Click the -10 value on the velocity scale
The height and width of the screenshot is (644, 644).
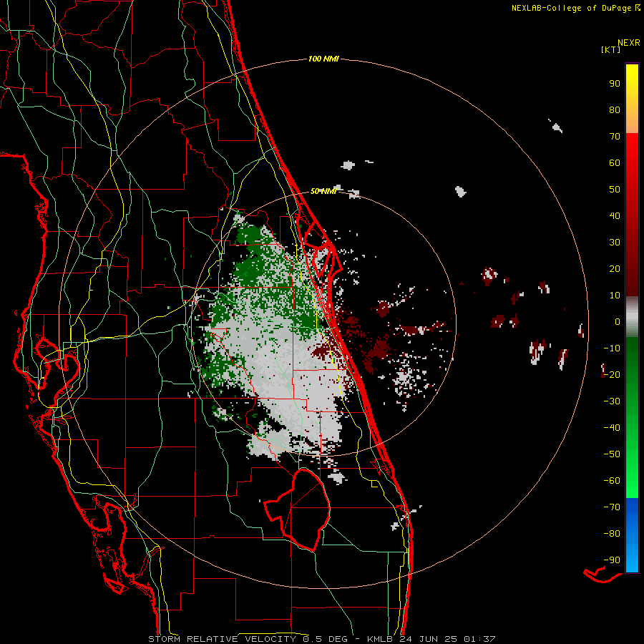(612, 348)
